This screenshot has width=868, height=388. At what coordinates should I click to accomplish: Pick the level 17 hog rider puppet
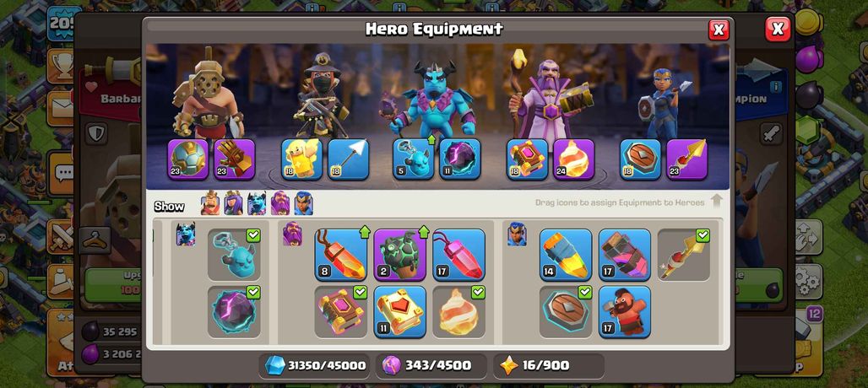(x=625, y=312)
